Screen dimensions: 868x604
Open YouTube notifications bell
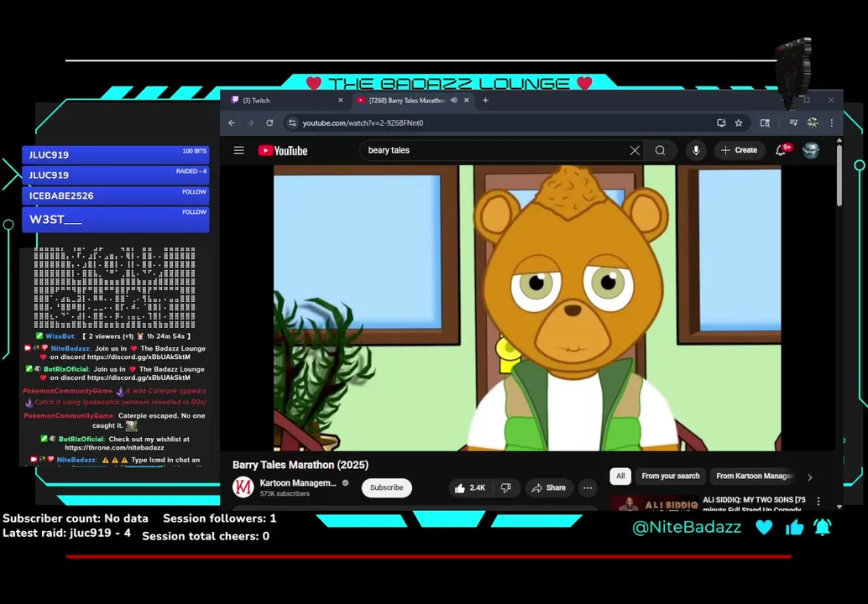[781, 150]
